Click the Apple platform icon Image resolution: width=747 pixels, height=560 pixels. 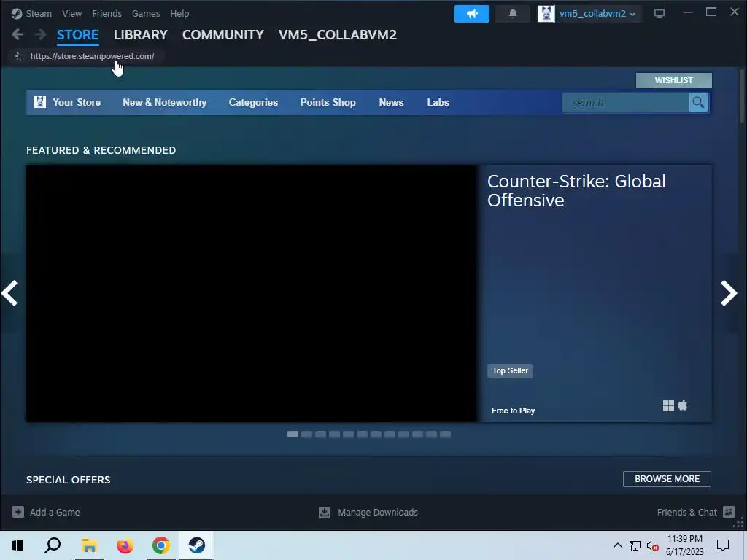click(683, 405)
